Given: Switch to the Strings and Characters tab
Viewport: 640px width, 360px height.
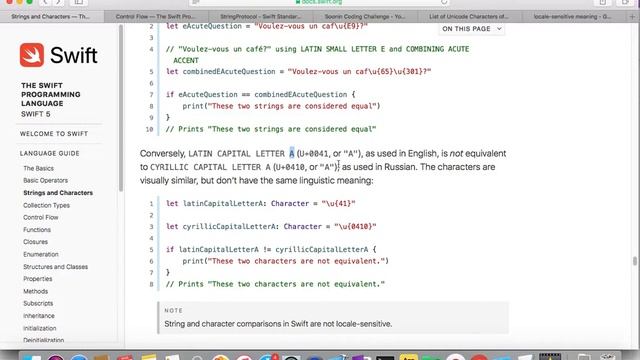Looking at the screenshot, I should [x=51, y=17].
